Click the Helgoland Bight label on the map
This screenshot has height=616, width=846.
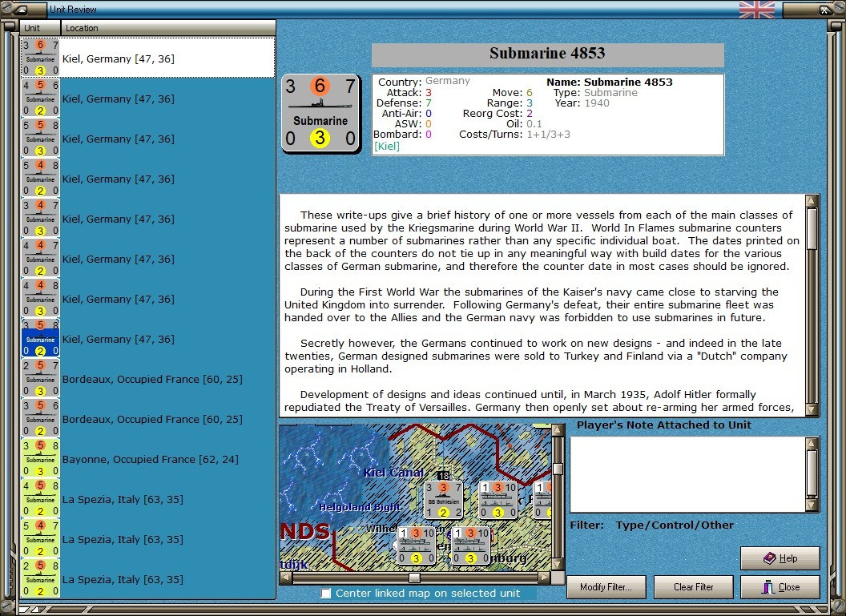pyautogui.click(x=360, y=507)
